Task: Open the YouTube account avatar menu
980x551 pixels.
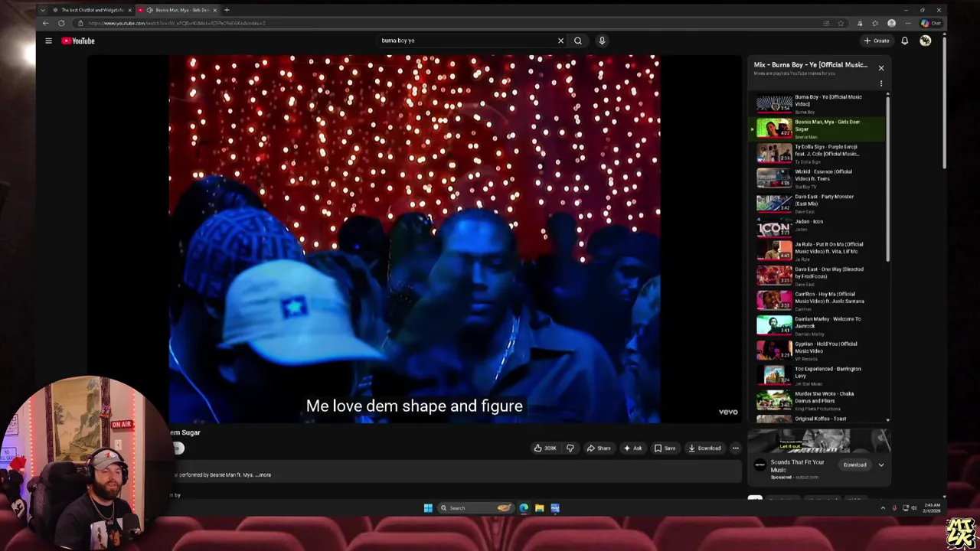Action: (925, 41)
